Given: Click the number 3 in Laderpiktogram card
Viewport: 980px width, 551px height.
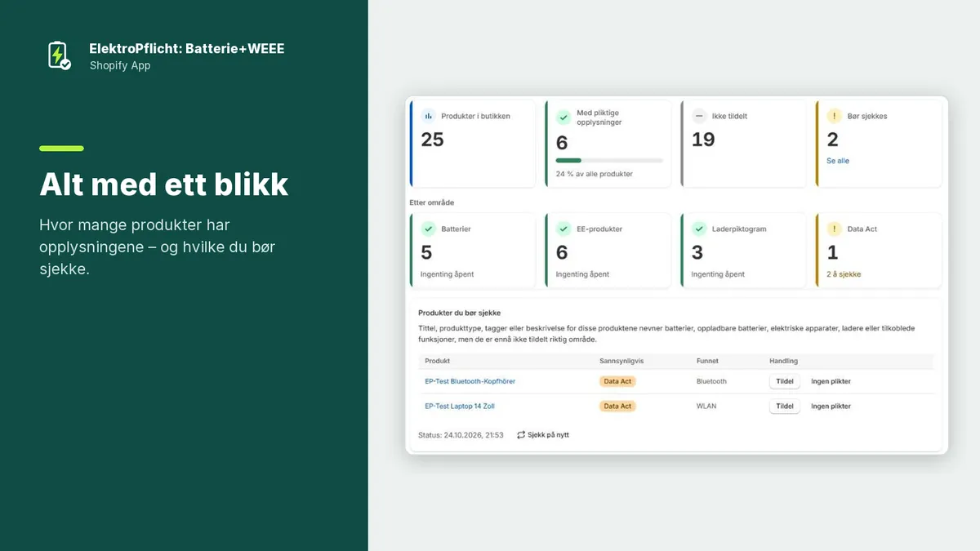Looking at the screenshot, I should [x=697, y=252].
